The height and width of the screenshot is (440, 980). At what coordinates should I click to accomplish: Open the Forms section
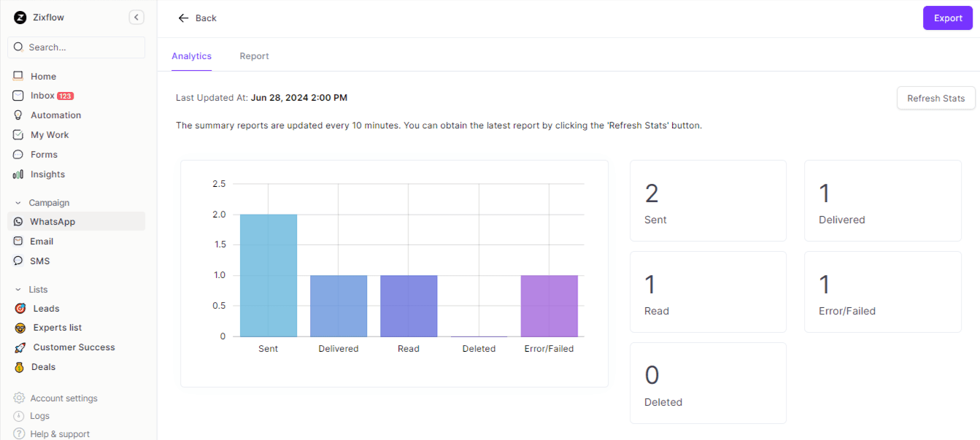44,155
